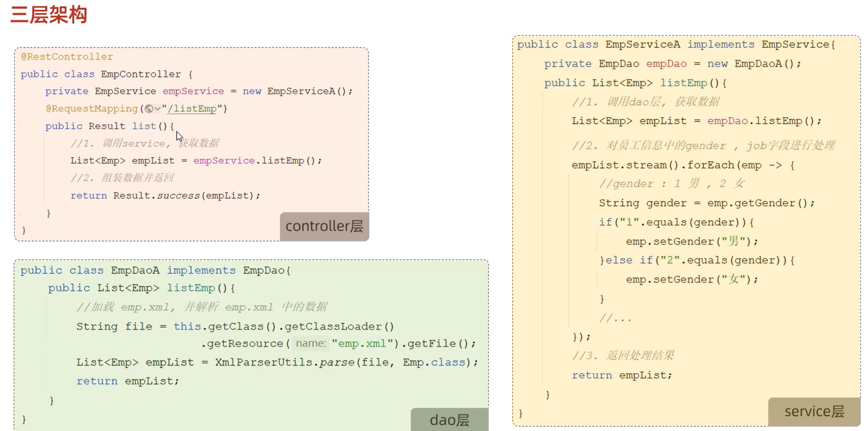
Task: Click emp.setGender("女"); statement
Action: pos(692,279)
